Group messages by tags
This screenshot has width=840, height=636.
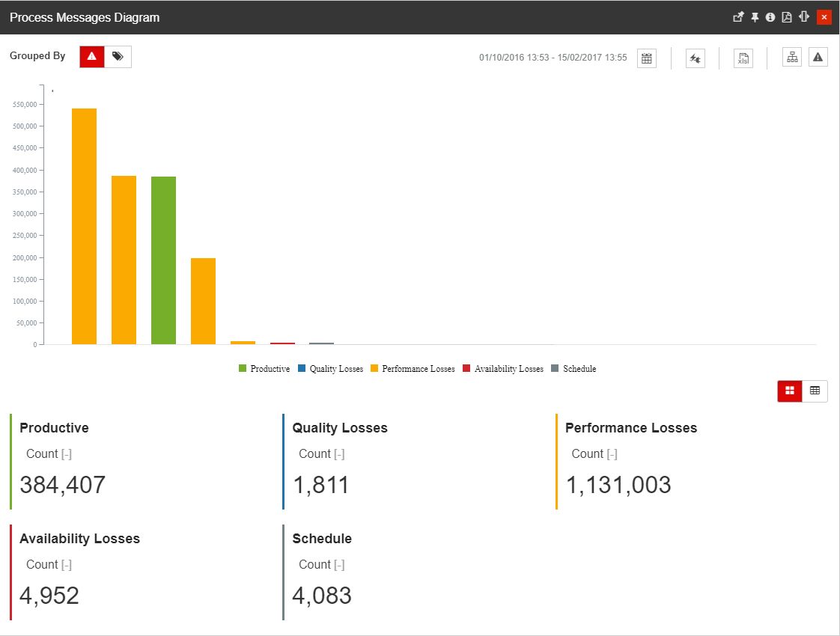click(x=118, y=57)
